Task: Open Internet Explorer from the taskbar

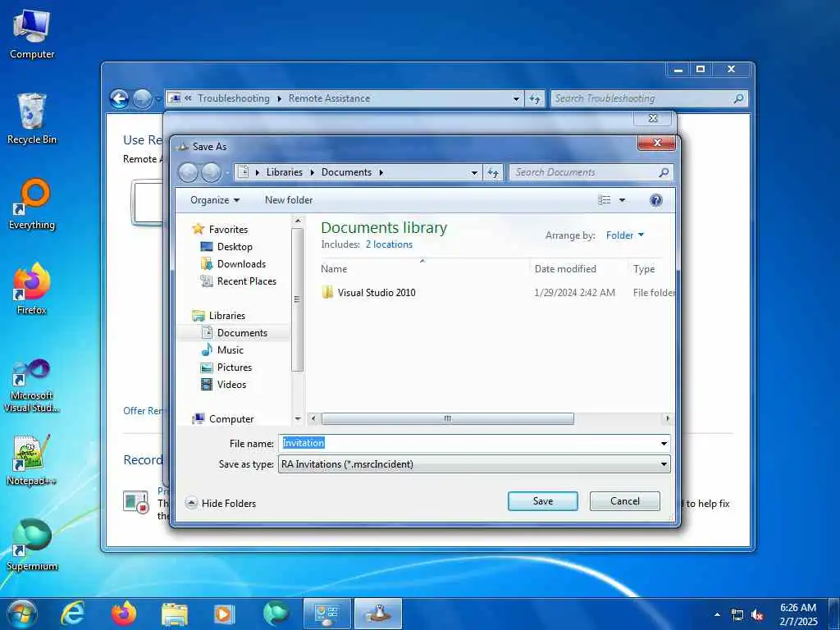Action: pos(72,614)
